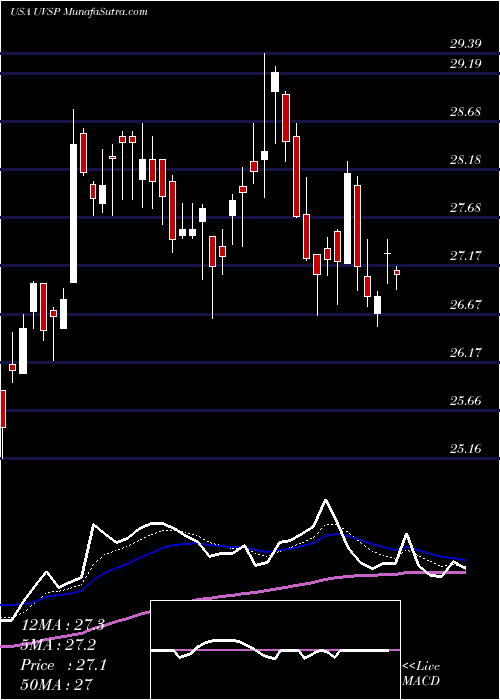Click the 'Price : 27.1' legend text
Viewport: 500px width, 700px height.
point(63,665)
